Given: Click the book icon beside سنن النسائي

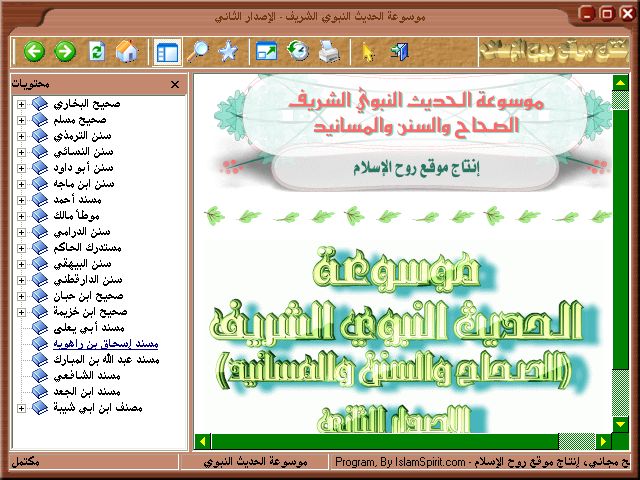Looking at the screenshot, I should 40,152.
